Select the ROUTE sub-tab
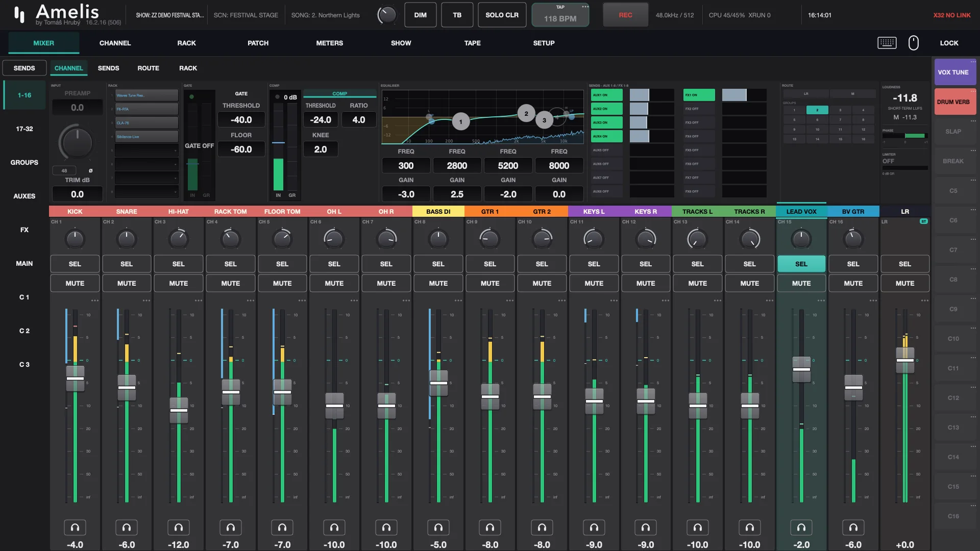Screen dimensions: 980x551 point(148,68)
